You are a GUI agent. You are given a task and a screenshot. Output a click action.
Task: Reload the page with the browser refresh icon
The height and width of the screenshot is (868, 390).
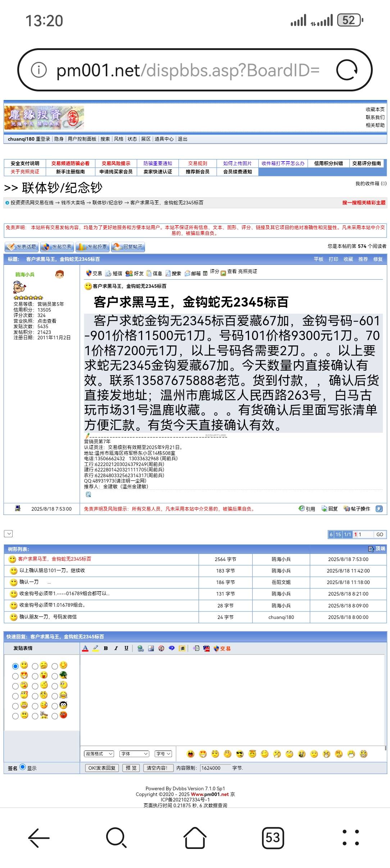347,70
